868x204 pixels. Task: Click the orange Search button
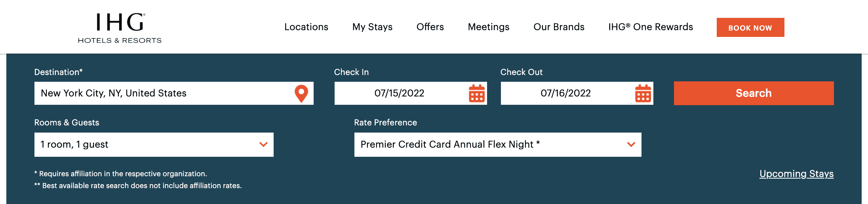754,93
